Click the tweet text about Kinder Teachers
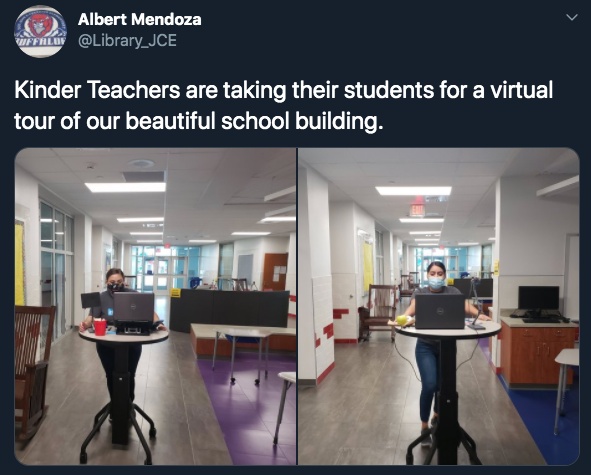 (283, 105)
